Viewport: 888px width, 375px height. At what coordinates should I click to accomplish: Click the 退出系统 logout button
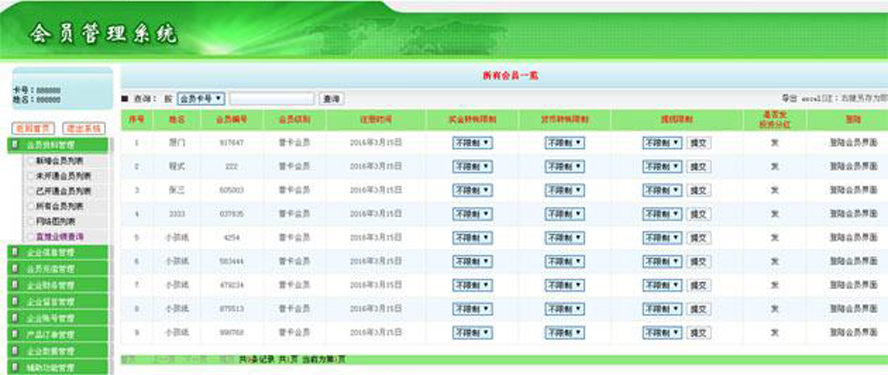click(x=83, y=129)
